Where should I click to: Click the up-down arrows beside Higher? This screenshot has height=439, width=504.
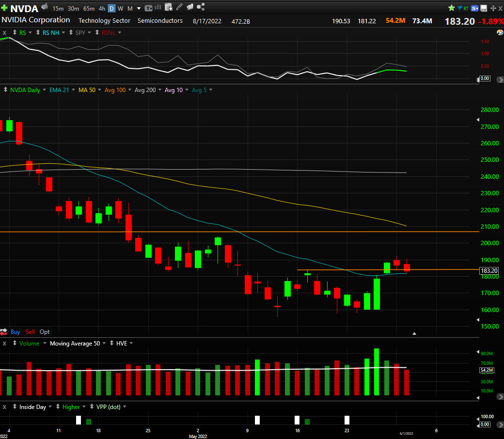[x=58, y=407]
